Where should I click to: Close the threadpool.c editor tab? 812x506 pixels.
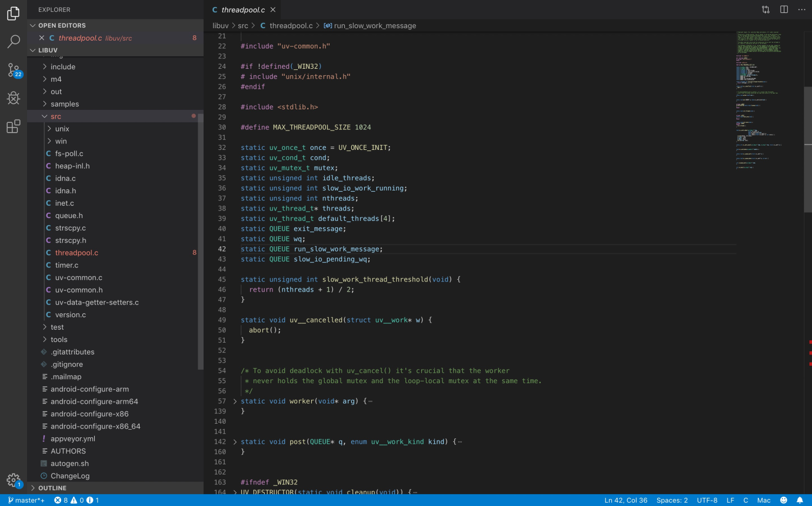tap(273, 10)
